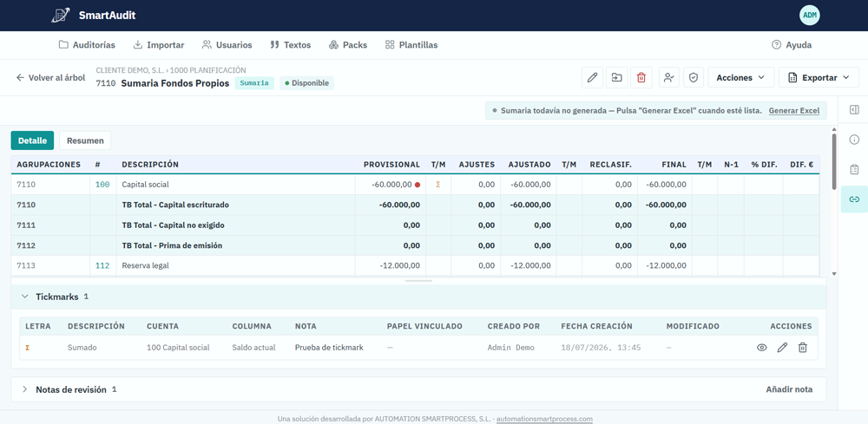Select the 'TB Total - Capital escriturado' row

pos(415,205)
